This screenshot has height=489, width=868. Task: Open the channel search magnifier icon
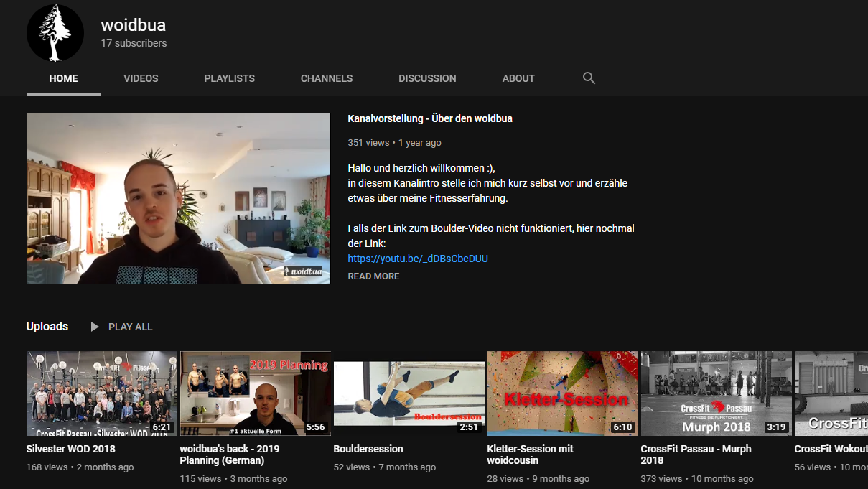[x=589, y=78]
